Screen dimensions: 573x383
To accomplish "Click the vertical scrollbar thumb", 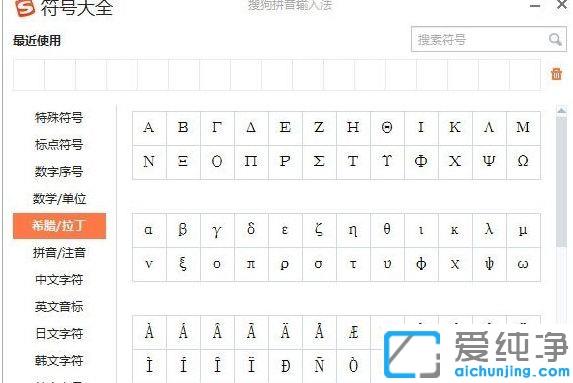I will [x=561, y=181].
